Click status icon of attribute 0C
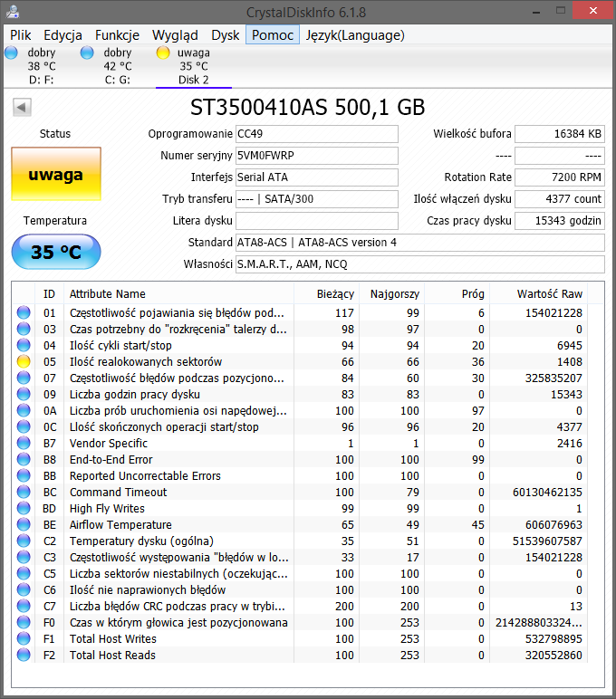Image resolution: width=616 pixels, height=699 pixels. 24,426
